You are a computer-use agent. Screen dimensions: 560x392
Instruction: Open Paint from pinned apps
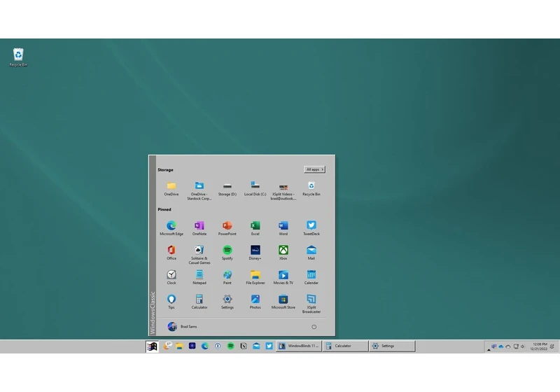pyautogui.click(x=227, y=277)
